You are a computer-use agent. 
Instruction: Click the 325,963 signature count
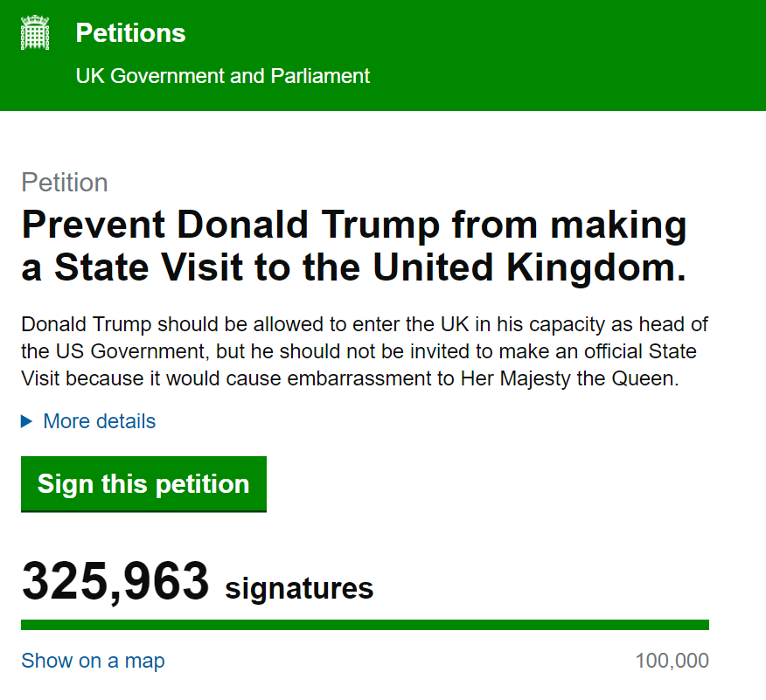click(115, 582)
